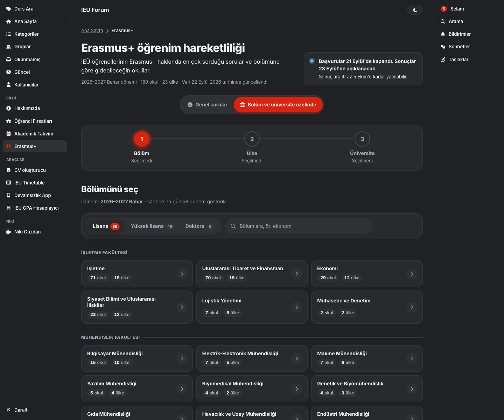Viewport: 504px width, 420px height.
Task: Click the CV oluşturucu document icon
Action: click(9, 170)
